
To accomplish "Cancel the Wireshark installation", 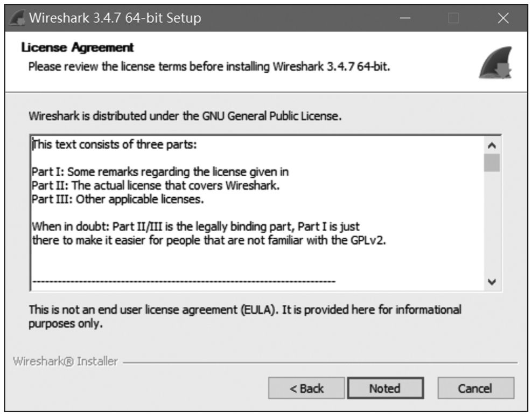I will (x=475, y=388).
